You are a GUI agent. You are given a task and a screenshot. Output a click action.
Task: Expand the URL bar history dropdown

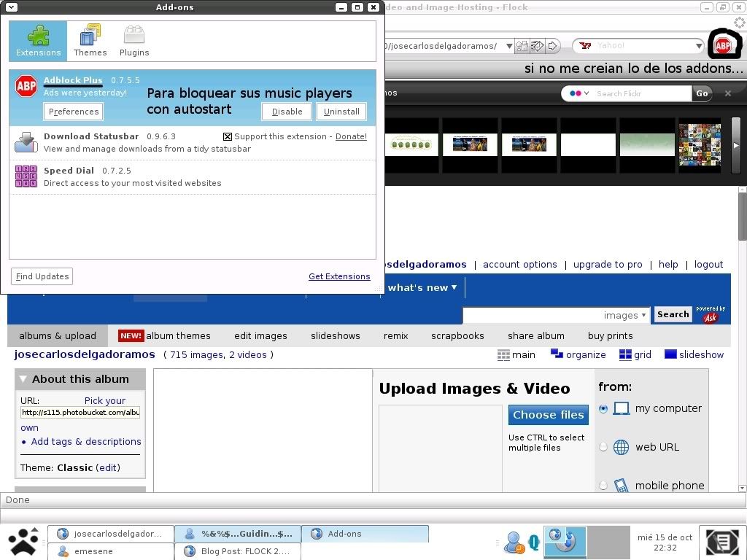[x=508, y=46]
